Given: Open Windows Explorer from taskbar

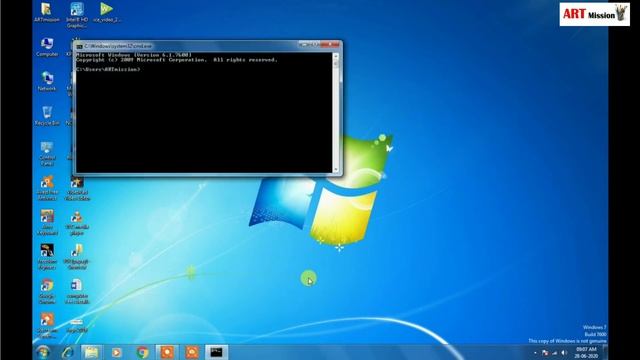Looking at the screenshot, I should 91,352.
